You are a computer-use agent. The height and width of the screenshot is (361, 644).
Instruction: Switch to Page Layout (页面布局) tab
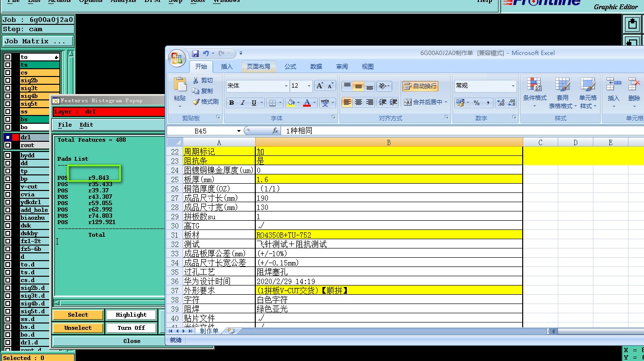[258, 66]
